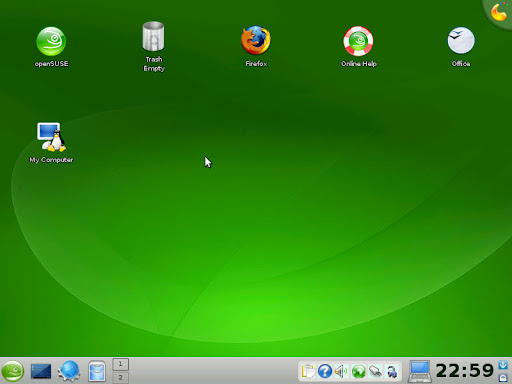The width and height of the screenshot is (512, 384).
Task: Open the desktop toolbox crescent in top corner
Action: point(498,12)
